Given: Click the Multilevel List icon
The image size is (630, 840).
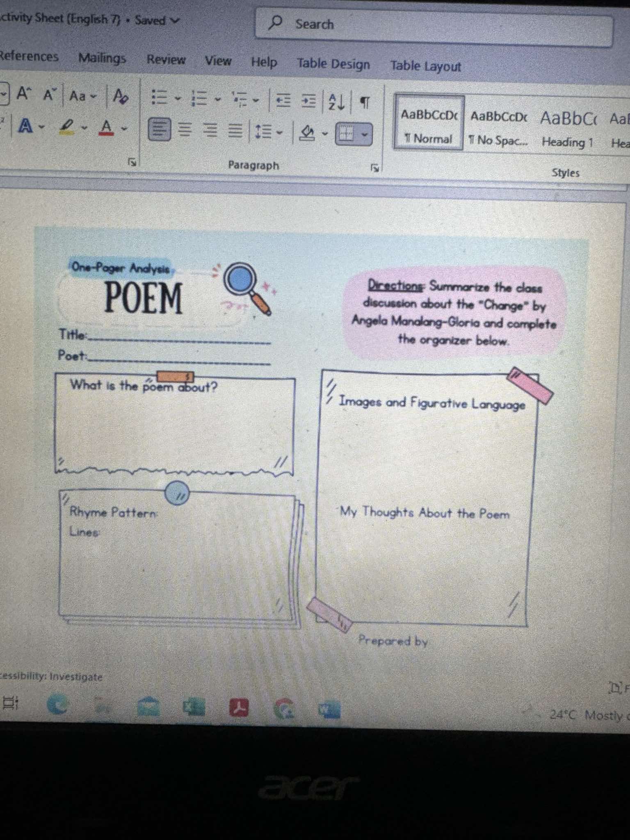Looking at the screenshot, I should coord(239,99).
